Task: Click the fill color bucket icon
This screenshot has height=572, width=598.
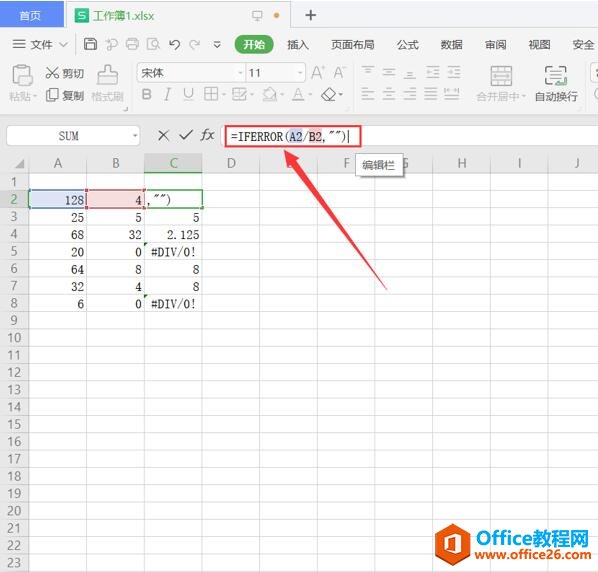Action: (270, 94)
